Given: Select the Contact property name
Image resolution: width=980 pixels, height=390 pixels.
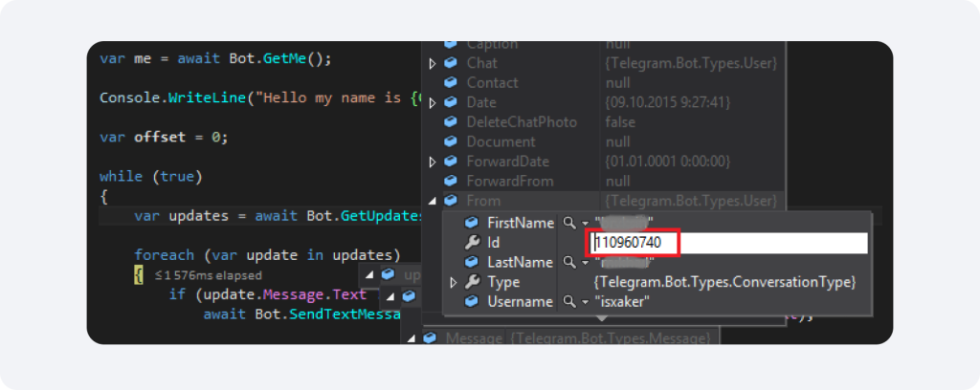Looking at the screenshot, I should [493, 83].
